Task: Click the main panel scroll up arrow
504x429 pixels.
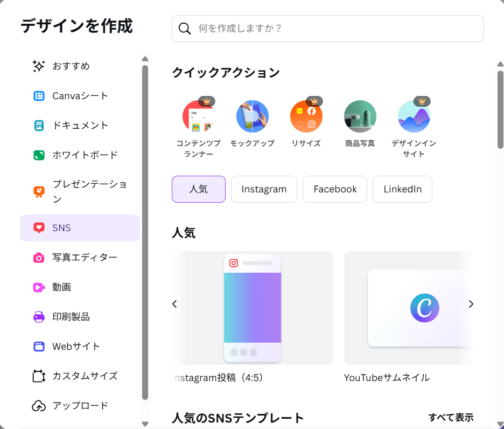Action: [x=500, y=64]
